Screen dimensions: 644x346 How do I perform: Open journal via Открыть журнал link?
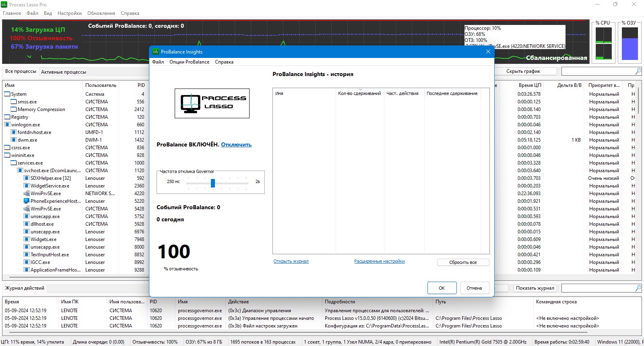point(291,261)
